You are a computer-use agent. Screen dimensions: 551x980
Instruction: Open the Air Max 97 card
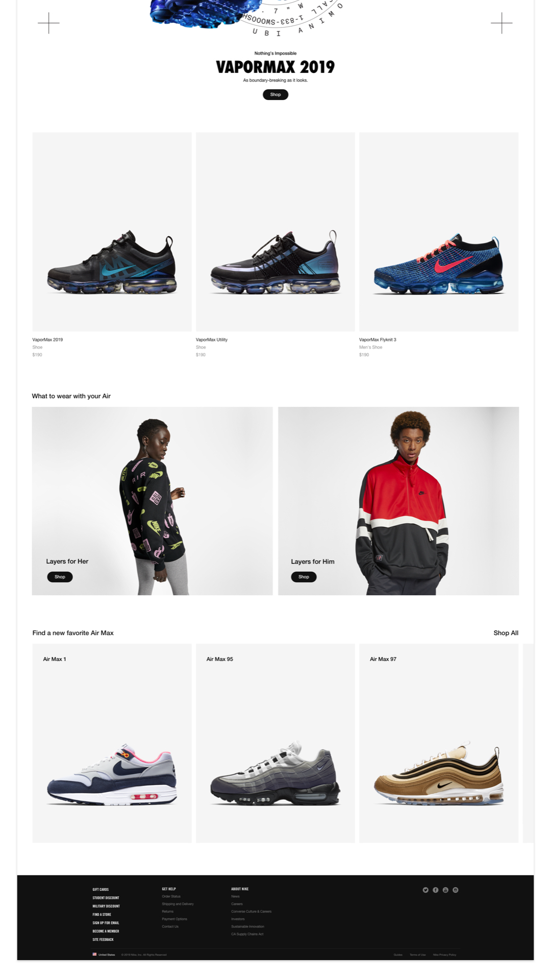pos(439,743)
